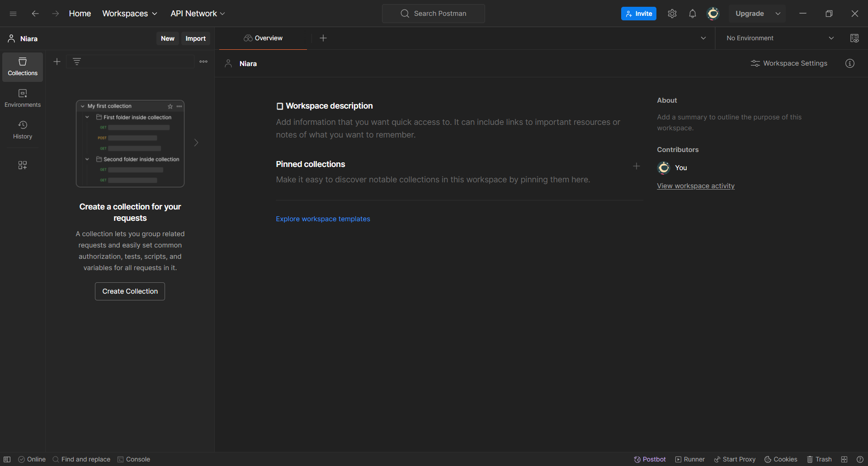Open the Collections sidebar tab

tap(23, 67)
